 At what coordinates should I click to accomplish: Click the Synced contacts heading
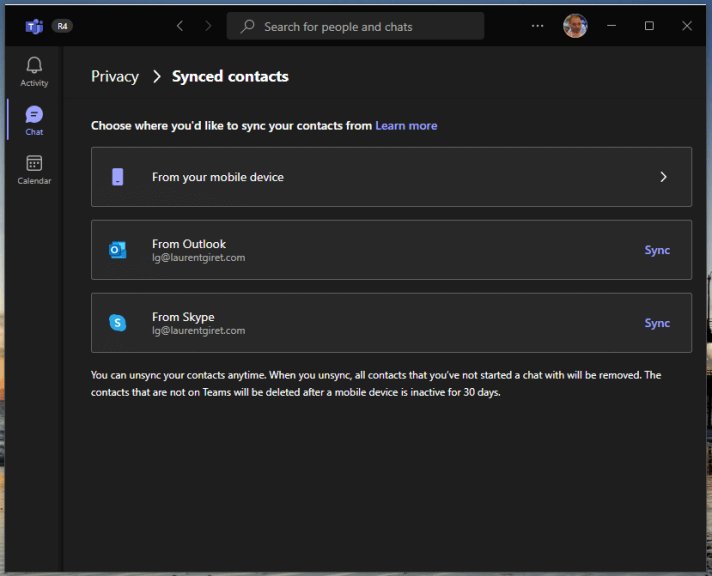[x=230, y=76]
